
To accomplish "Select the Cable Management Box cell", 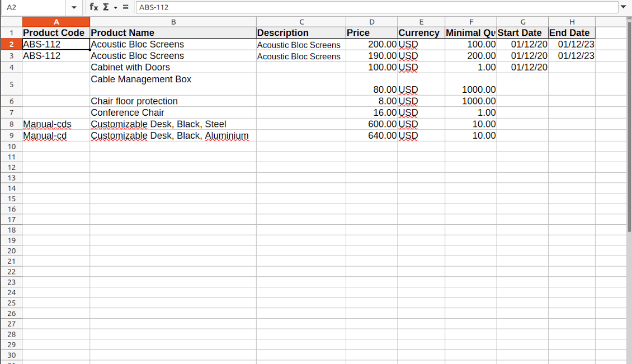I will tap(173, 84).
